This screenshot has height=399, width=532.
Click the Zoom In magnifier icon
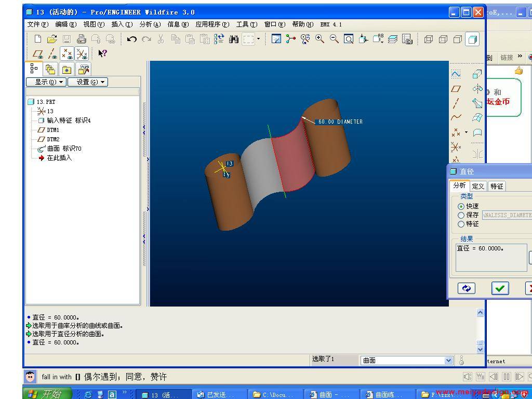pyautogui.click(x=320, y=39)
